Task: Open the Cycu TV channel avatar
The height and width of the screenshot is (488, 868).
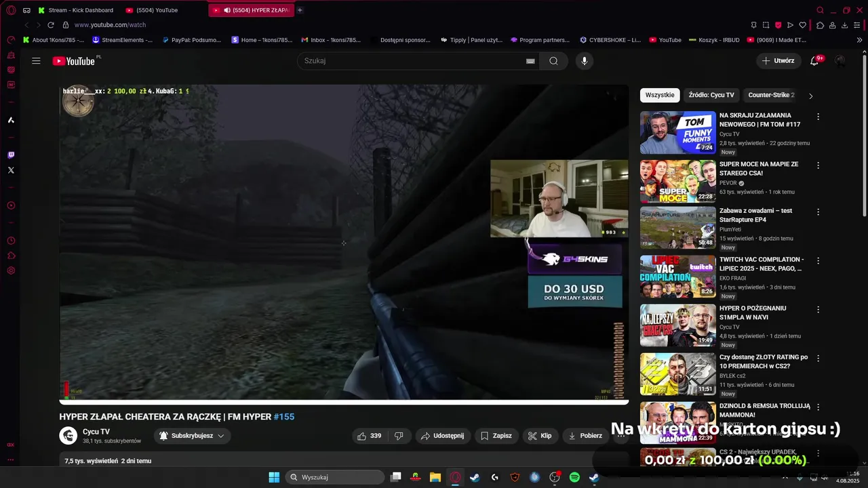Action: 68,436
